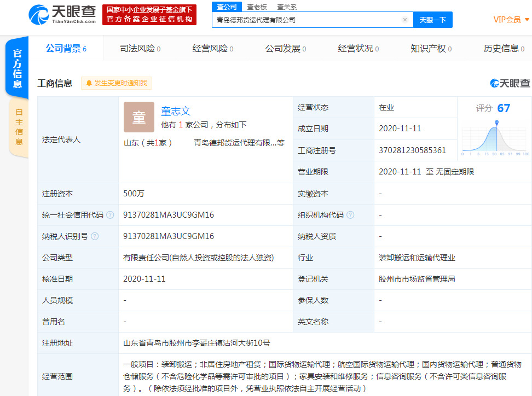The width and height of the screenshot is (532, 396).
Task: Click help icon beside 统一社会信用代码
Action: (110, 215)
